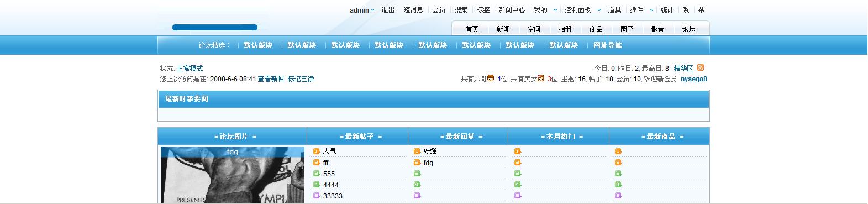Open the latest reply fdg
Viewport: 868px width, 204px height.
[x=428, y=163]
